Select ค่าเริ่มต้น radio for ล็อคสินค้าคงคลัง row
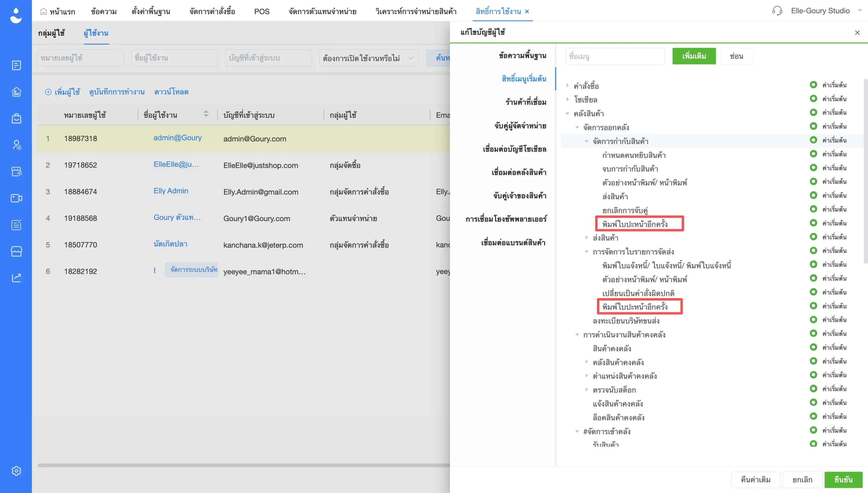This screenshot has width=868, height=493. (x=813, y=416)
